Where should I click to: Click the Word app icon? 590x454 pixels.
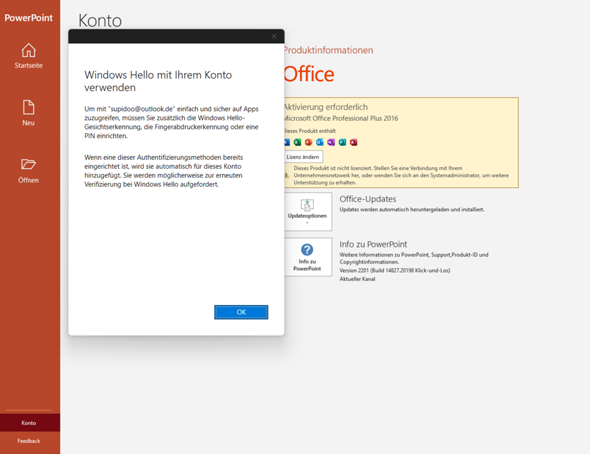(x=287, y=142)
